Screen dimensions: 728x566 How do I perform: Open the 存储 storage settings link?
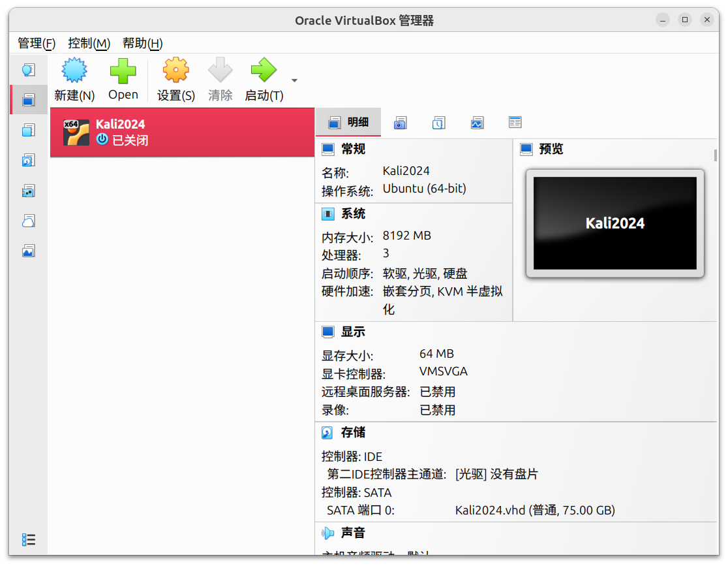pyautogui.click(x=354, y=433)
